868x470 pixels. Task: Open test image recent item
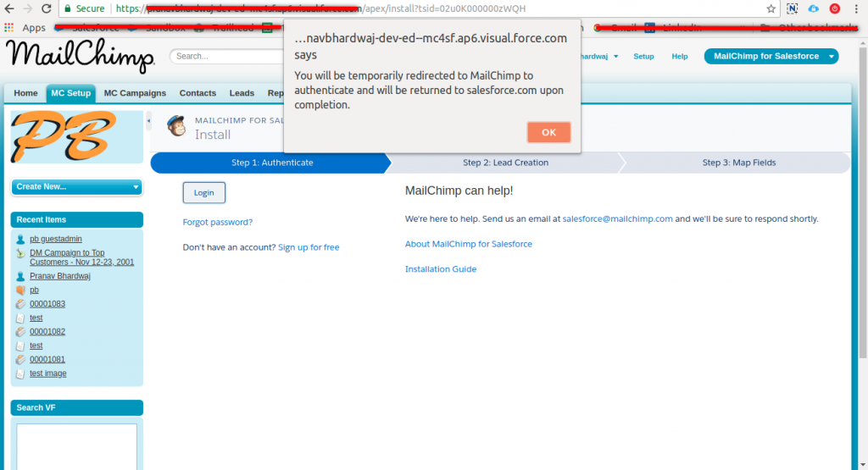(48, 373)
